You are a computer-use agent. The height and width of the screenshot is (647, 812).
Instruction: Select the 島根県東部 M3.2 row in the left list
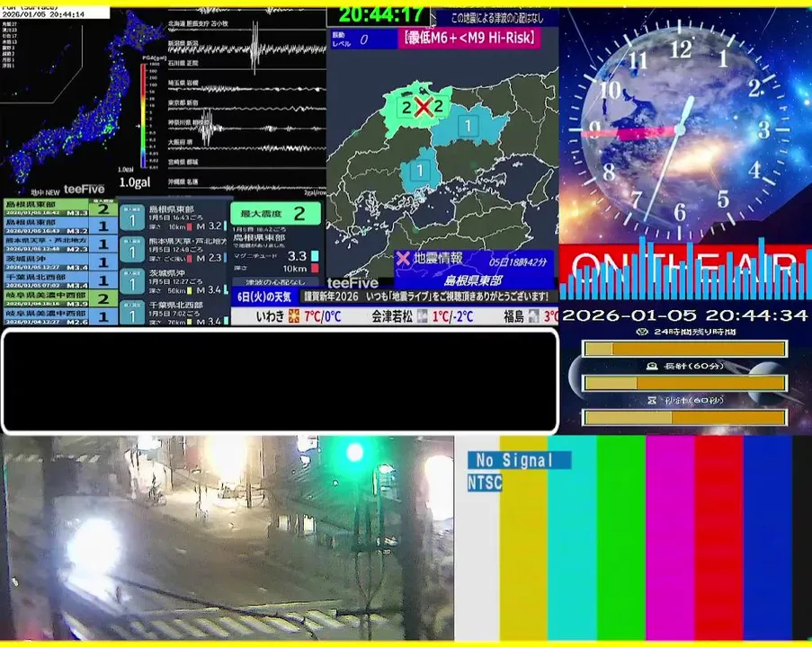click(60, 226)
